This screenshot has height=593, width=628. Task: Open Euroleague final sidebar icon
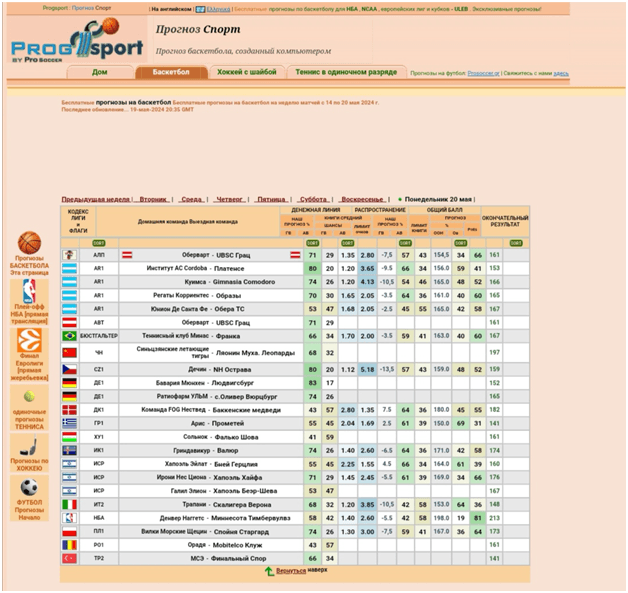tap(29, 340)
